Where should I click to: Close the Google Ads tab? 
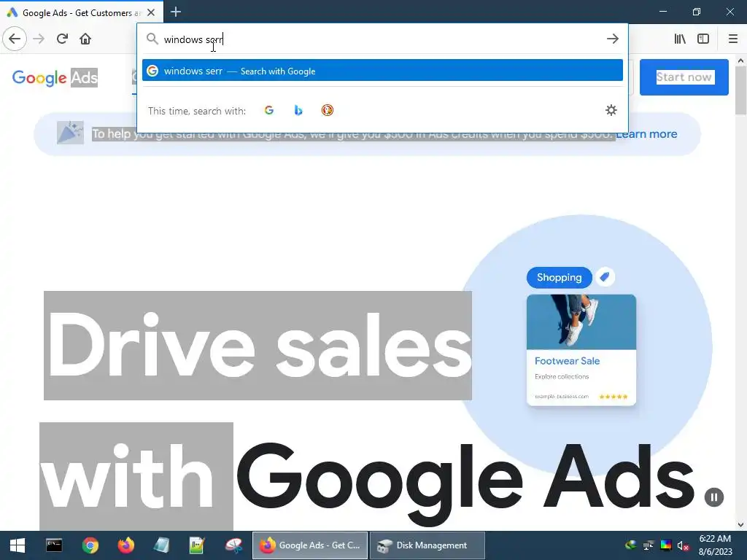[151, 12]
